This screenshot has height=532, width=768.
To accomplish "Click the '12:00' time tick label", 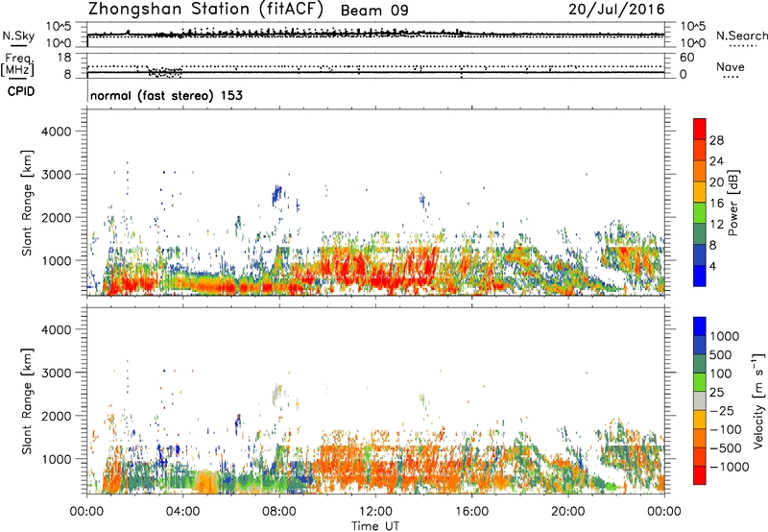I will pyautogui.click(x=375, y=512).
